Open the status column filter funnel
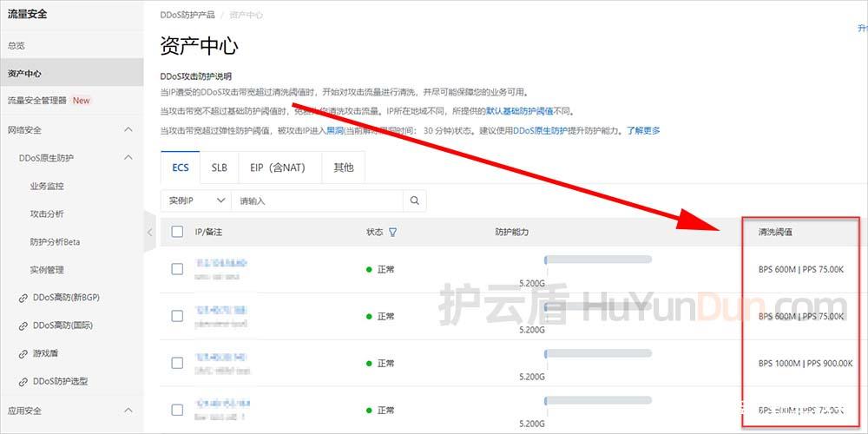Viewport: 868px width, 434px height. coord(392,233)
